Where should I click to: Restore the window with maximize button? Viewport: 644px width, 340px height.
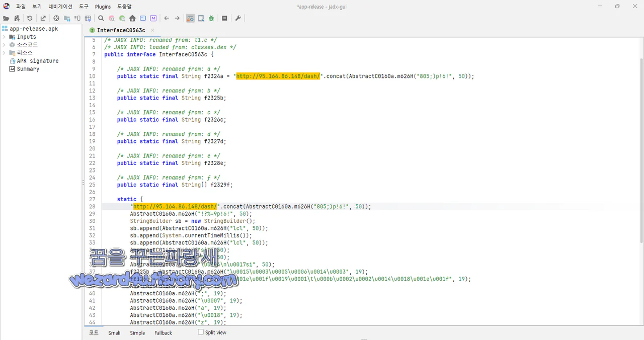click(x=617, y=6)
